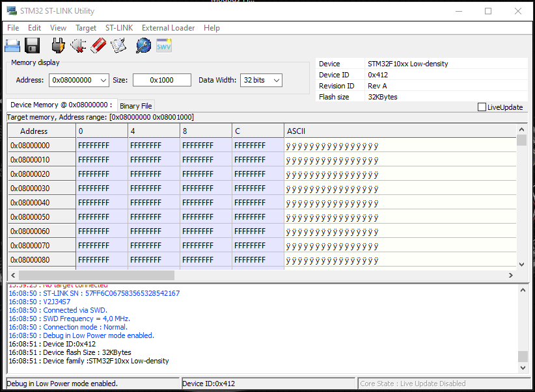
Task: Open the View menu
Action: tap(58, 28)
